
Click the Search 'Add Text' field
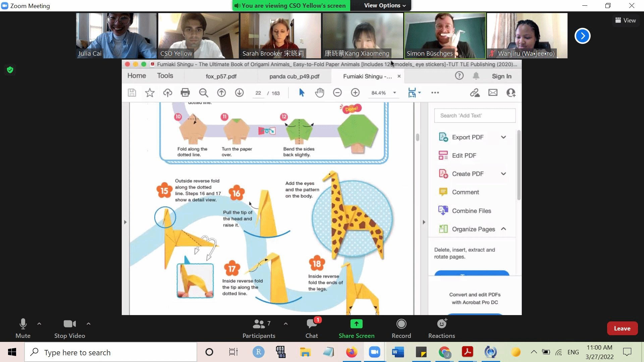point(475,116)
